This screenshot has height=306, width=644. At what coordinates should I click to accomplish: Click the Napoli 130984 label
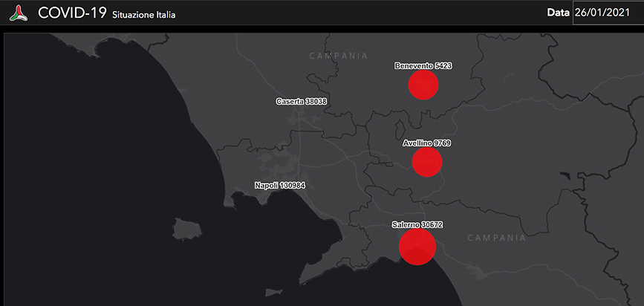click(x=280, y=185)
